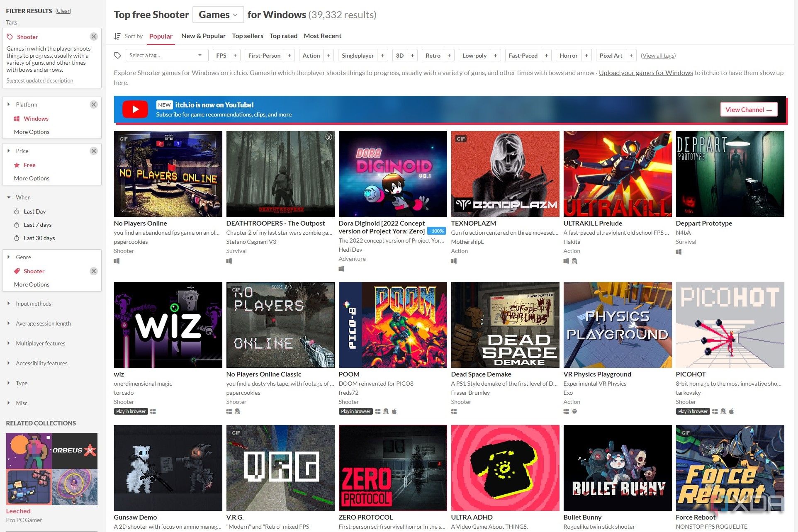
Task: Clear the Price filter with its X icon
Action: (x=94, y=151)
